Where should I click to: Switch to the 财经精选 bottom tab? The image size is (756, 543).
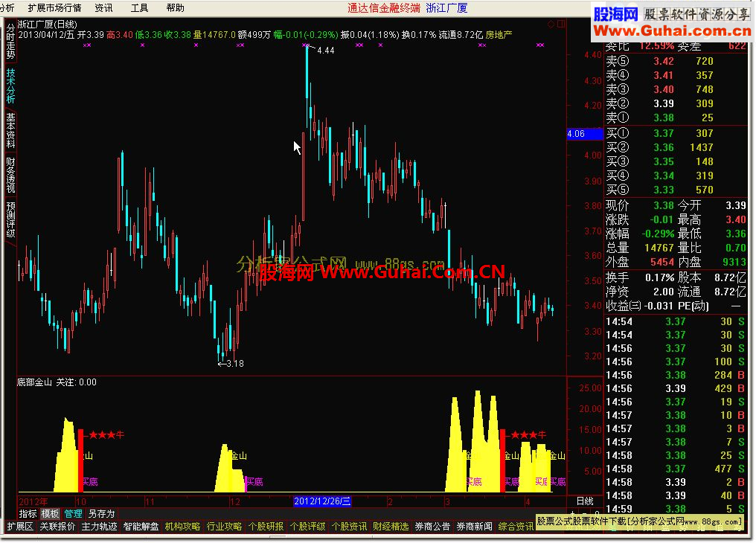[391, 527]
